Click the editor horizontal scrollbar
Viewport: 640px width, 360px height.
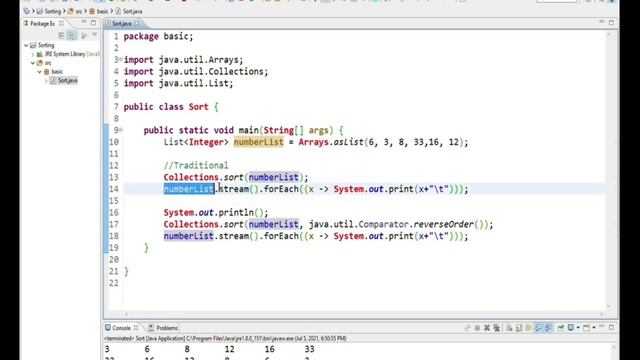363,314
